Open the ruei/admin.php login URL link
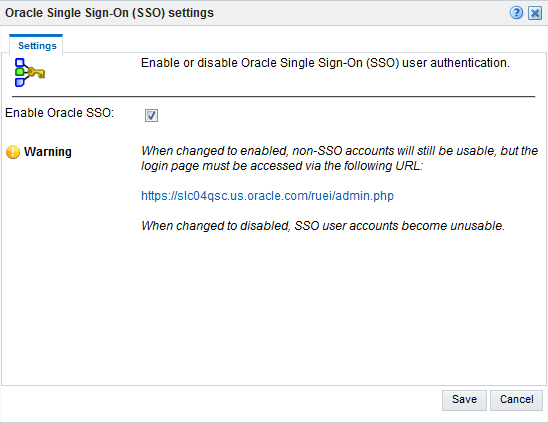The height and width of the screenshot is (423, 548). click(x=267, y=196)
